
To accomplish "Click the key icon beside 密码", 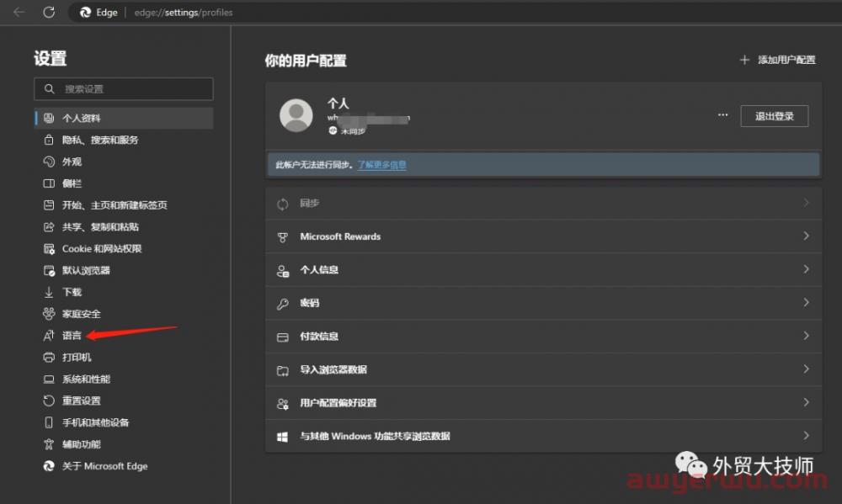I will (282, 304).
